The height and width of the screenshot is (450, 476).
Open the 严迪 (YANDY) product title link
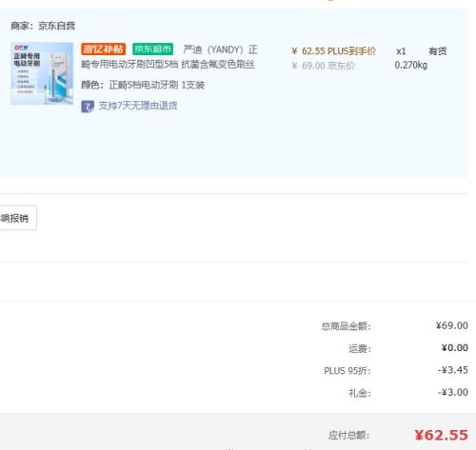[x=169, y=57]
